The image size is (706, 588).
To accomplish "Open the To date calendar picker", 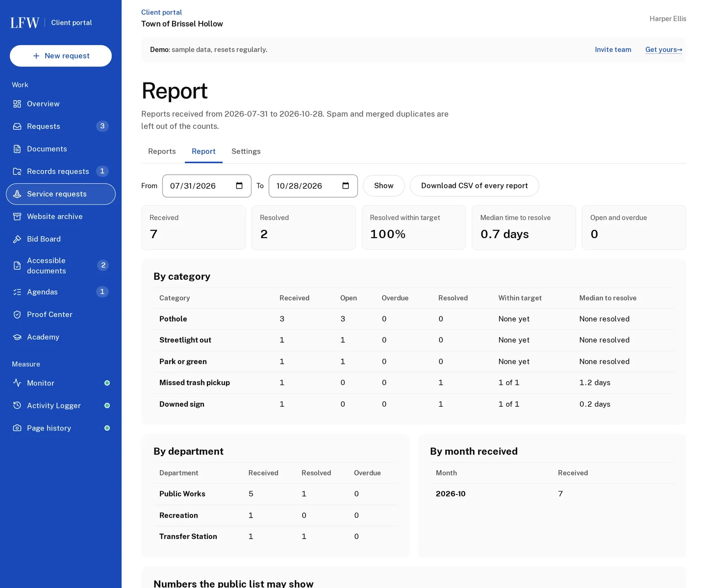I will point(345,186).
